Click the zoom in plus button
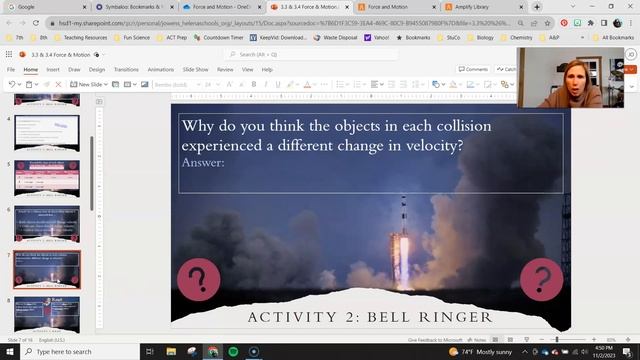The width and height of the screenshot is (640, 360). point(594,340)
